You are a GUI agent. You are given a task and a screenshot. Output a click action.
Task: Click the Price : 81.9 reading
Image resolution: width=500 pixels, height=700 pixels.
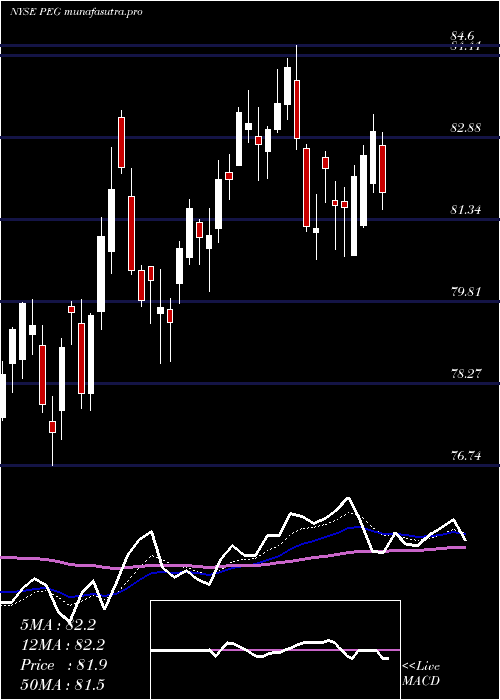[63, 665]
